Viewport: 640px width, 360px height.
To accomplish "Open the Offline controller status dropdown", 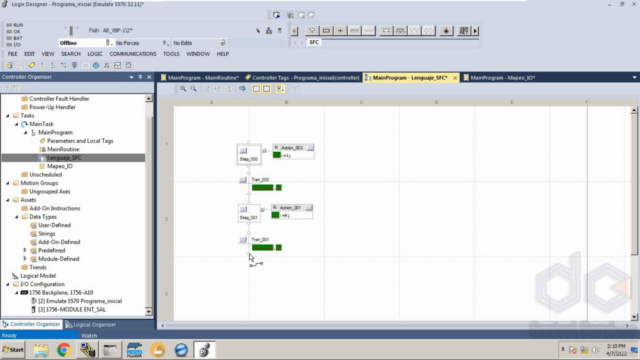I will point(109,43).
